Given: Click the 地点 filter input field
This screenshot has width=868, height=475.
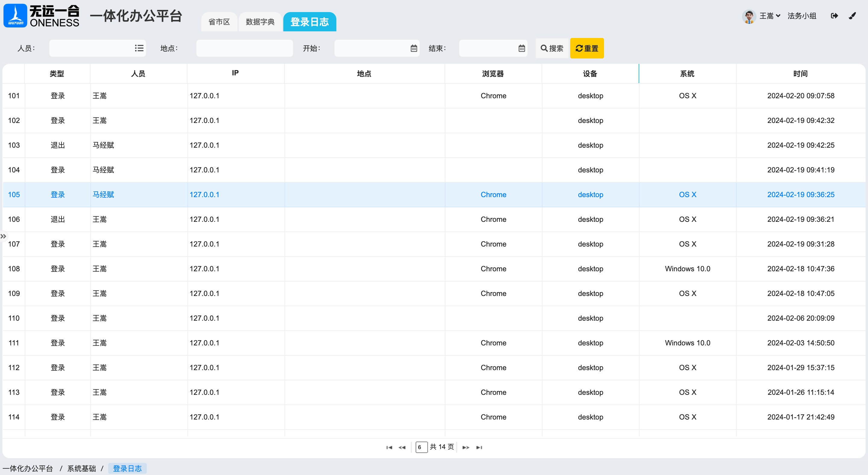Looking at the screenshot, I should (244, 49).
